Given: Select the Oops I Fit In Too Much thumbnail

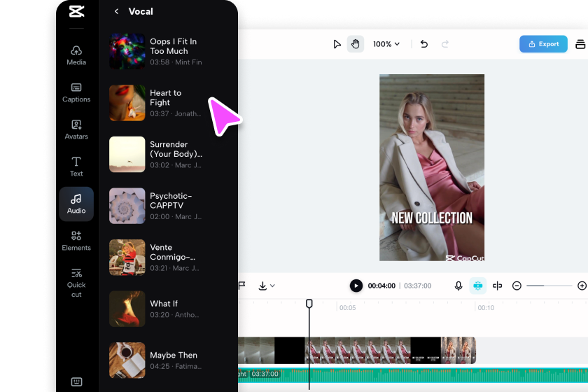Looking at the screenshot, I should (x=127, y=51).
